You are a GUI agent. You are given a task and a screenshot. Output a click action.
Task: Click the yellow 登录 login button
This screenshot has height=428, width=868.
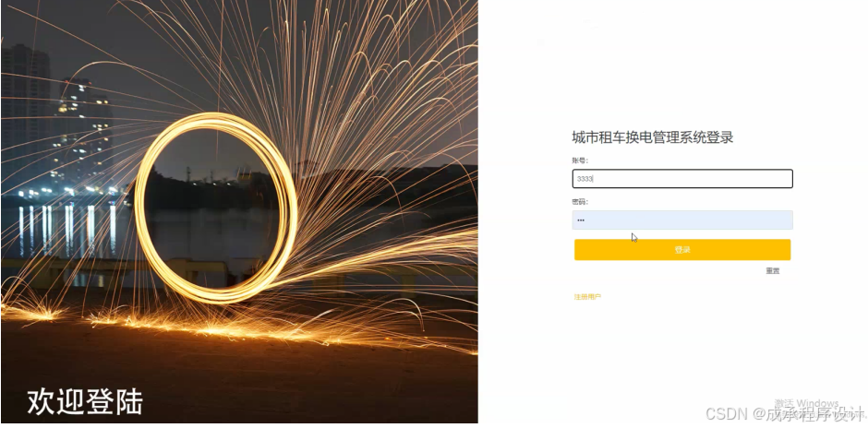point(682,250)
